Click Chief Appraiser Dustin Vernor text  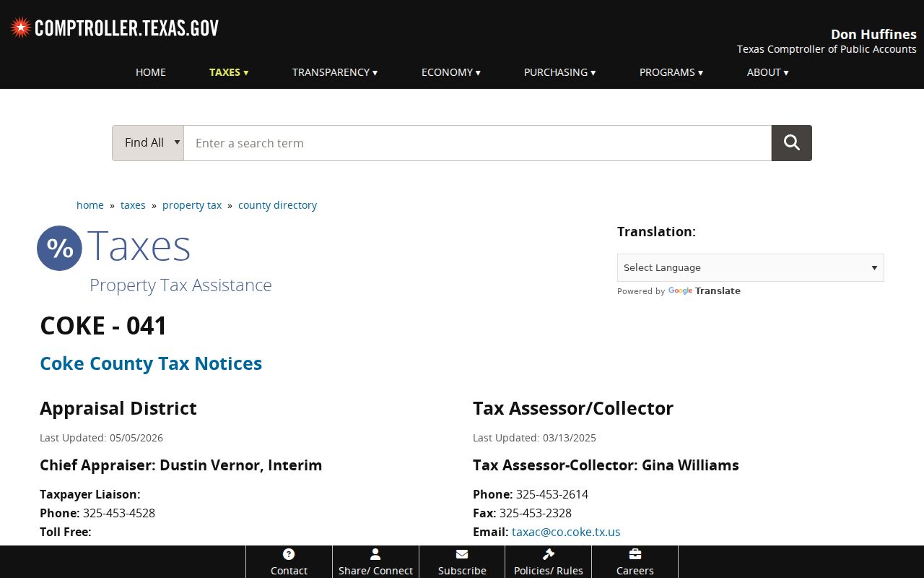pos(181,465)
